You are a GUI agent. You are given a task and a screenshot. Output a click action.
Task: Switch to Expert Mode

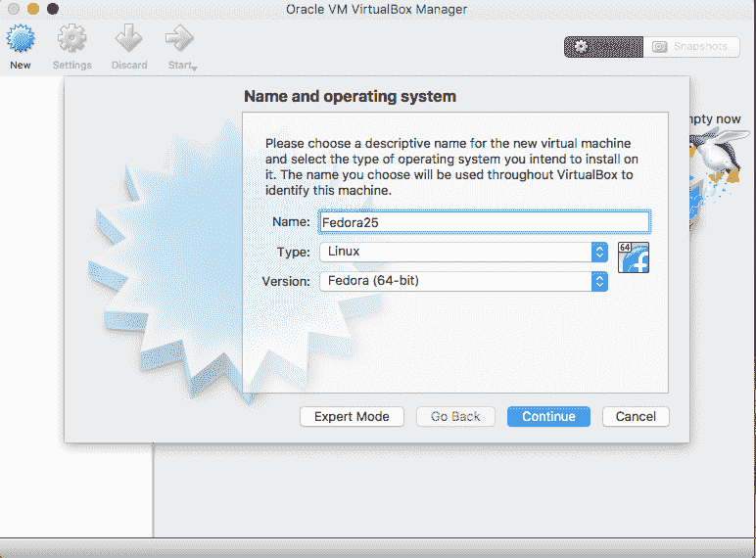tap(352, 416)
